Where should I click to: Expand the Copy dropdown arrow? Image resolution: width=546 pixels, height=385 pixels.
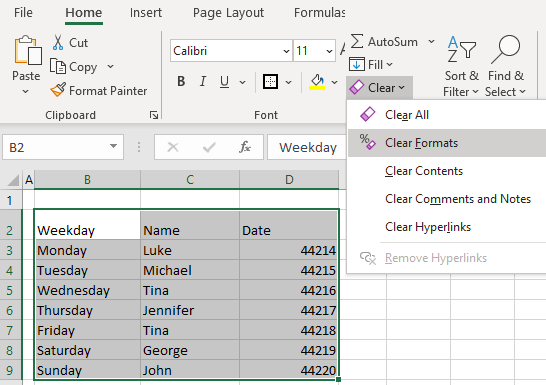pos(110,66)
